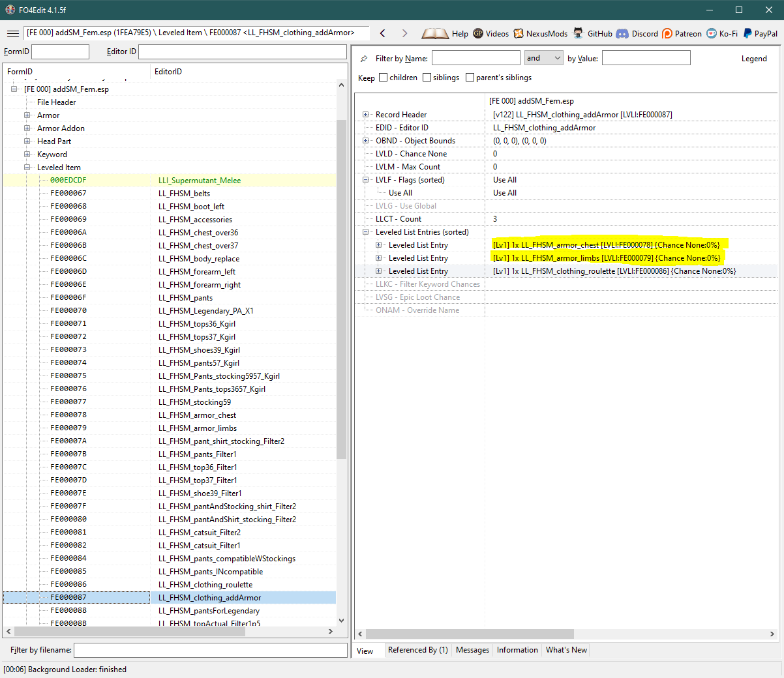Click the EDID value LL_FHSM_clothing_addArmor

click(544, 128)
